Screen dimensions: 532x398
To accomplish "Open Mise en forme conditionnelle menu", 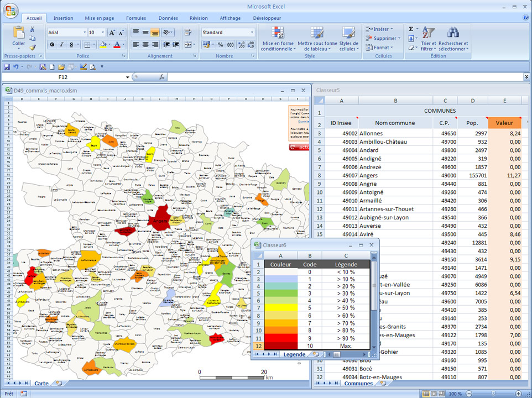I will click(278, 39).
